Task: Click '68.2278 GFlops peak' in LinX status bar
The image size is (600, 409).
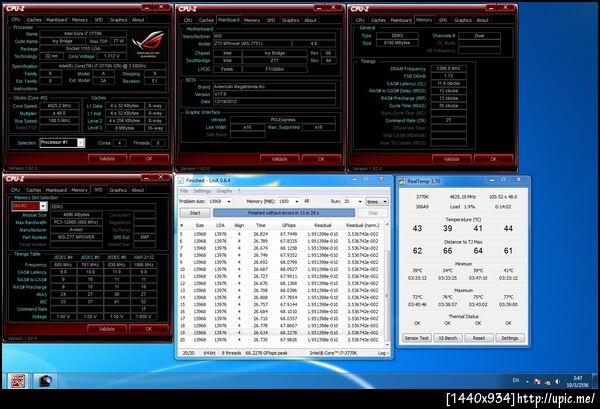Action: coord(266,353)
